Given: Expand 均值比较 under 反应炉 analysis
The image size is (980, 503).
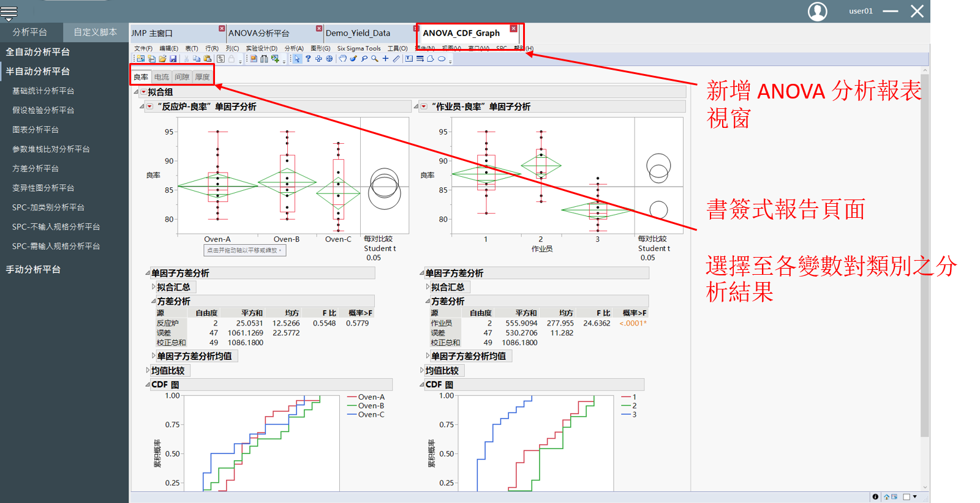Looking at the screenshot, I should click(x=148, y=370).
